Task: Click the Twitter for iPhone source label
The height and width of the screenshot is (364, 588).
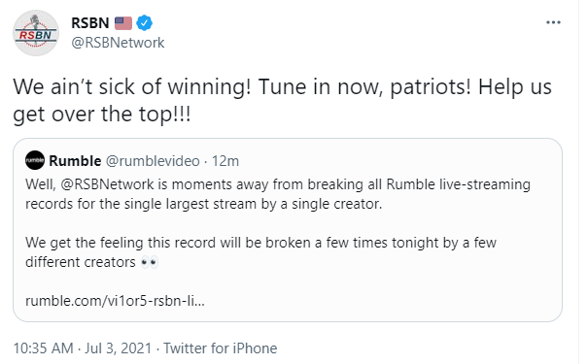Action: 220,348
